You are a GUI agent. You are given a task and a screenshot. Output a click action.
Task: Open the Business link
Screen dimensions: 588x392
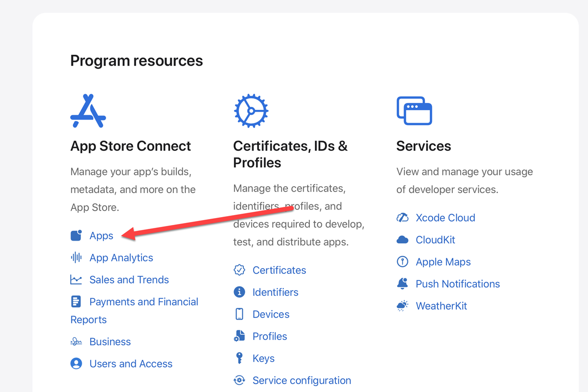(x=110, y=342)
